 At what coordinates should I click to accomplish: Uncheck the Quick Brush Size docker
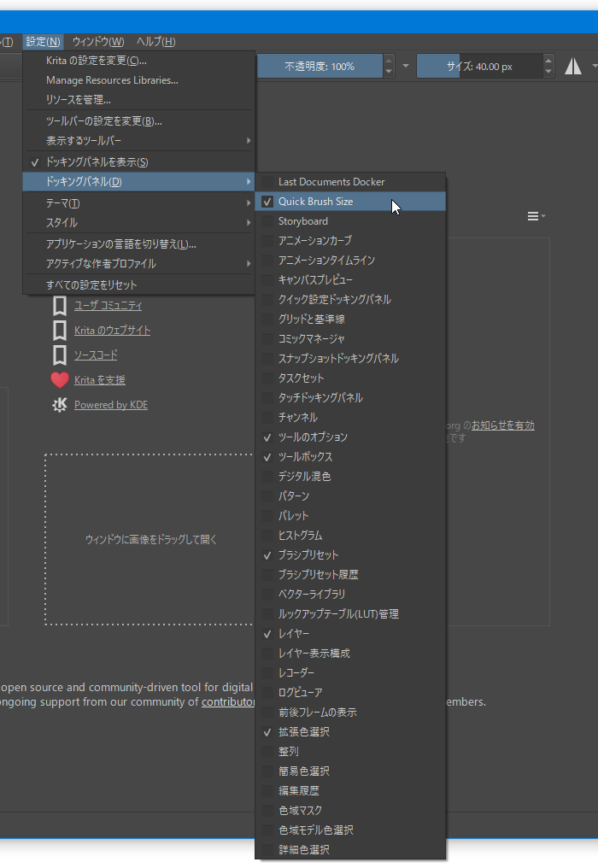click(350, 202)
